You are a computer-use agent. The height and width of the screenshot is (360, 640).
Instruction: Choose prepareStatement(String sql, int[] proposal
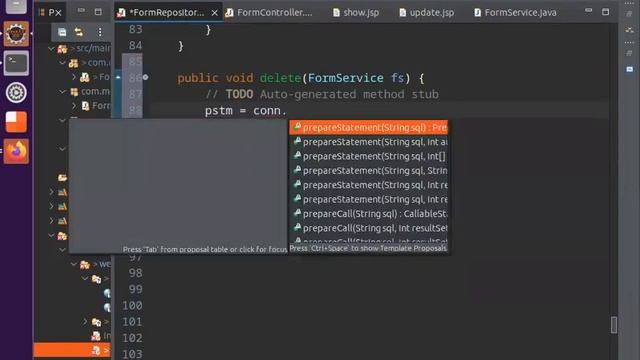pos(369,156)
